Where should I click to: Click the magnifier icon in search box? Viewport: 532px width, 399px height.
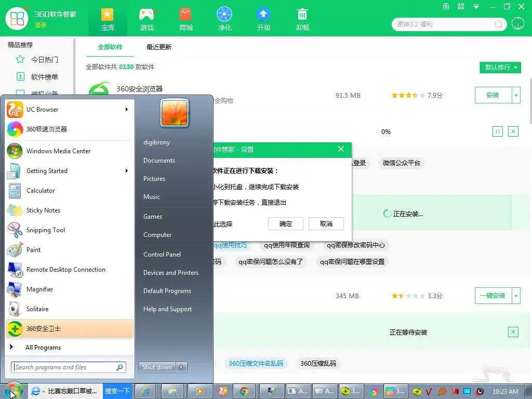[x=498, y=24]
